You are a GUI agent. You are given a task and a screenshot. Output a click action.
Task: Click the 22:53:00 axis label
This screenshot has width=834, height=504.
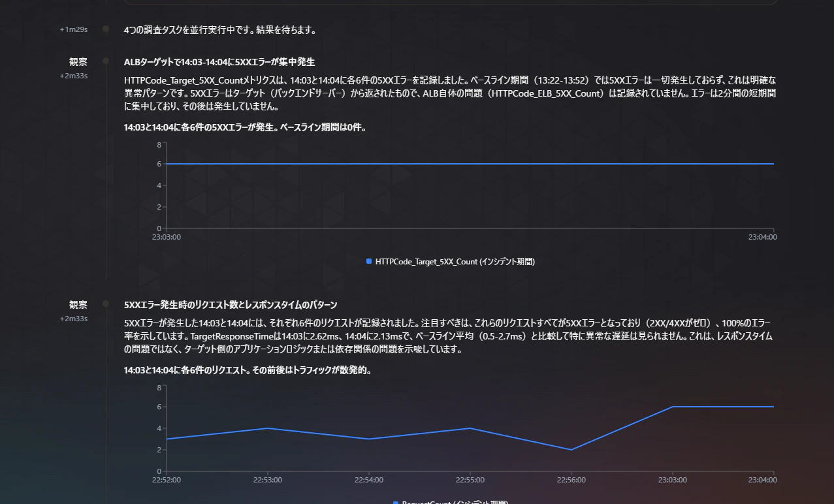click(268, 480)
